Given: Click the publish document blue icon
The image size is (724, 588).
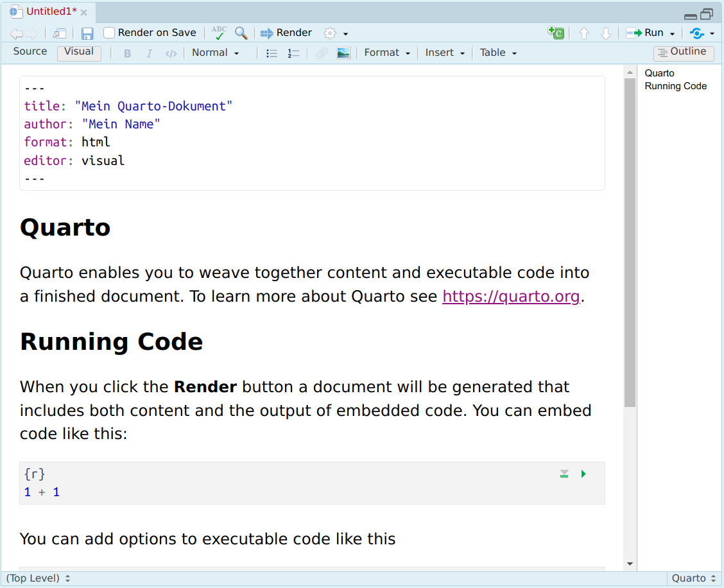Looking at the screenshot, I should tap(697, 33).
